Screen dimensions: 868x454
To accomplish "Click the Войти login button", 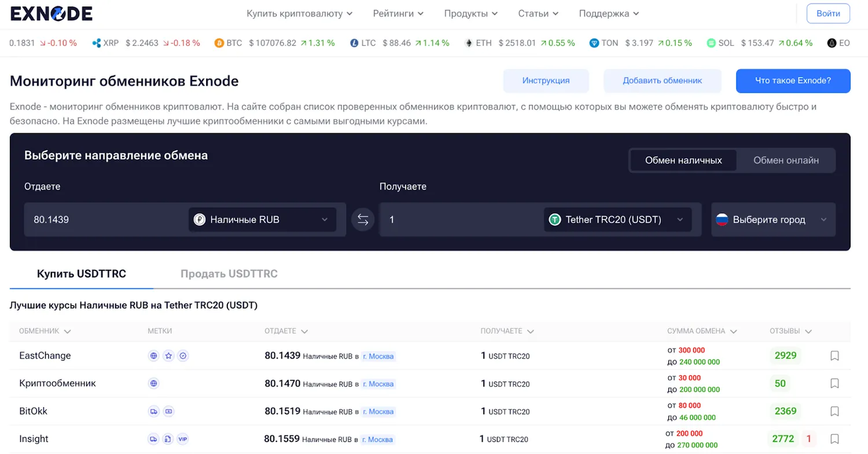I will pyautogui.click(x=828, y=13).
